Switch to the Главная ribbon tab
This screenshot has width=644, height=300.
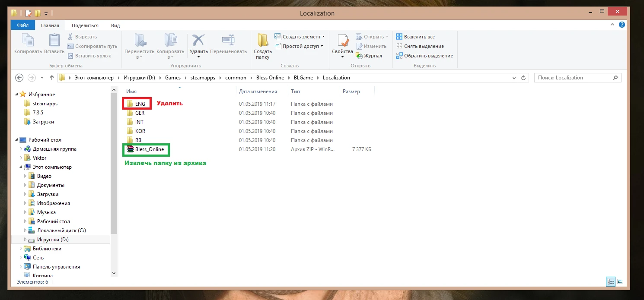tap(50, 25)
